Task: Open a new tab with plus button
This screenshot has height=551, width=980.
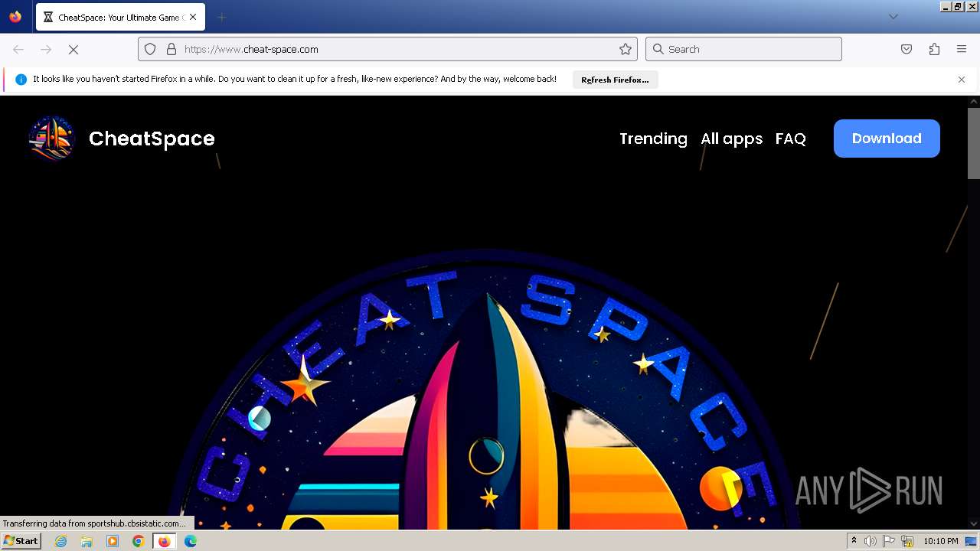Action: tap(221, 17)
